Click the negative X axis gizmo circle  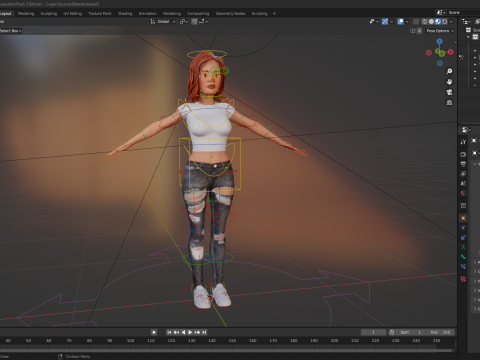[x=429, y=53]
